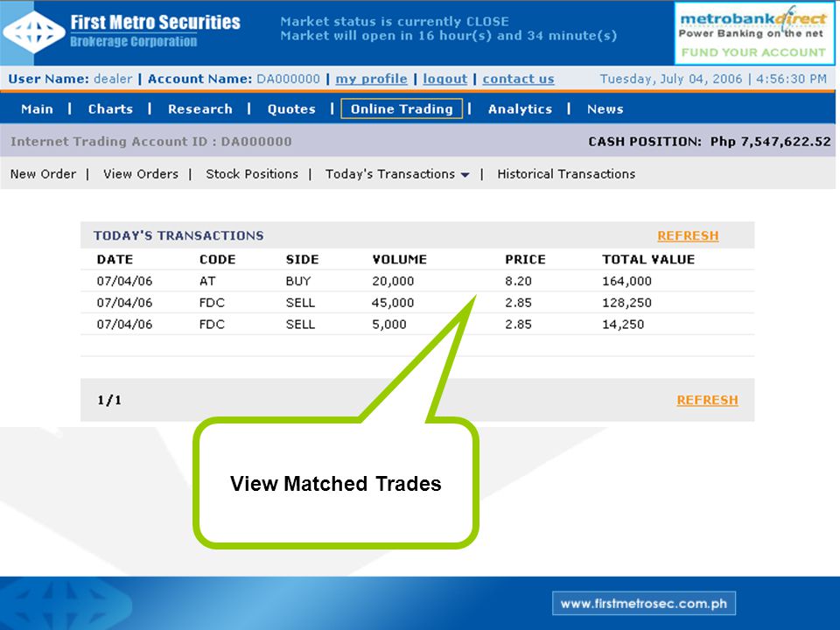Viewport: 840px width, 630px height.
Task: Select the 20,000 volume cell
Action: pos(393,281)
